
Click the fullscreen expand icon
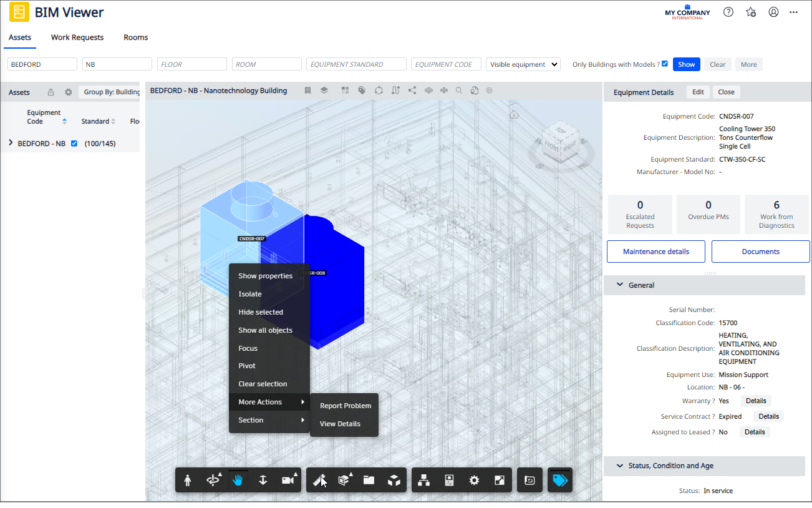click(x=499, y=480)
